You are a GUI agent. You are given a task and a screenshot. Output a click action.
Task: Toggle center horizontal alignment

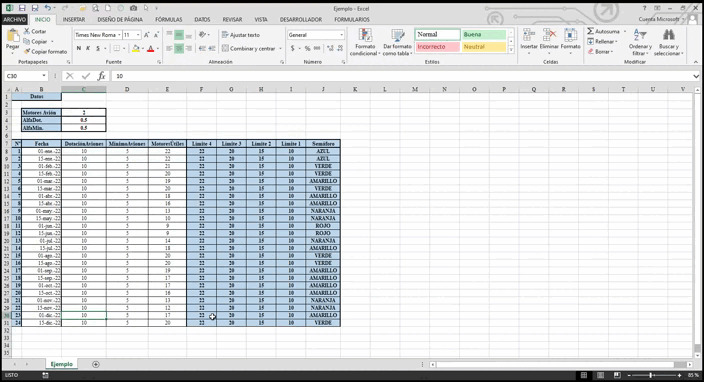pyautogui.click(x=179, y=48)
